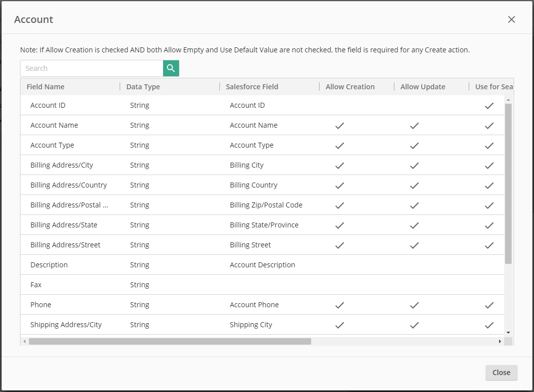Image resolution: width=534 pixels, height=392 pixels.
Task: Close the Account dialog with X icon
Action: pyautogui.click(x=511, y=19)
